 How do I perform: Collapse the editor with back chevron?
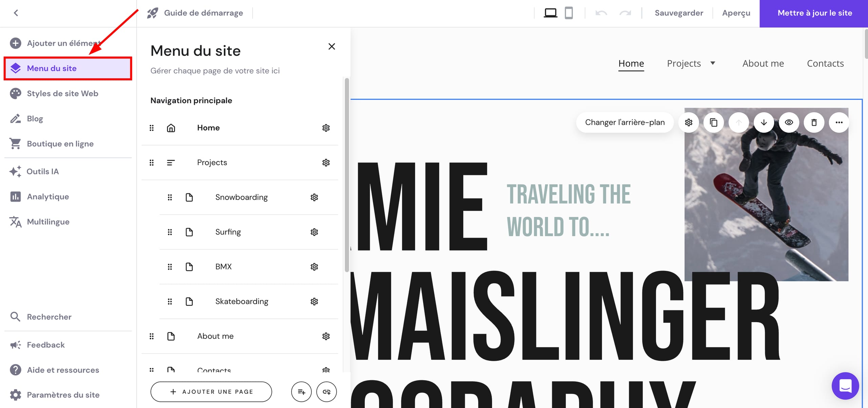tap(16, 13)
